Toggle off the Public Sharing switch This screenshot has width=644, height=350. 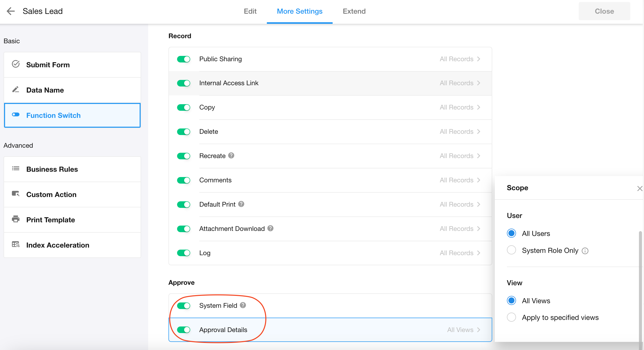click(x=184, y=59)
